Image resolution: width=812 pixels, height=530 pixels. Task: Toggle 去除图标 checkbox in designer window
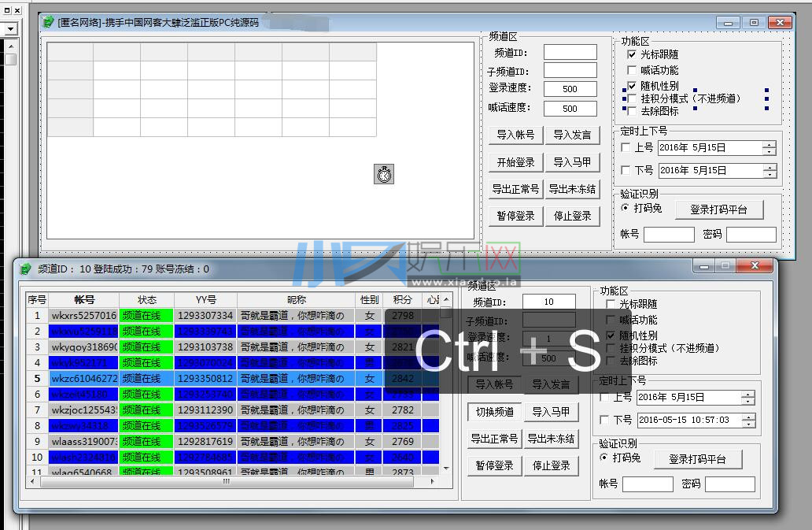point(632,111)
